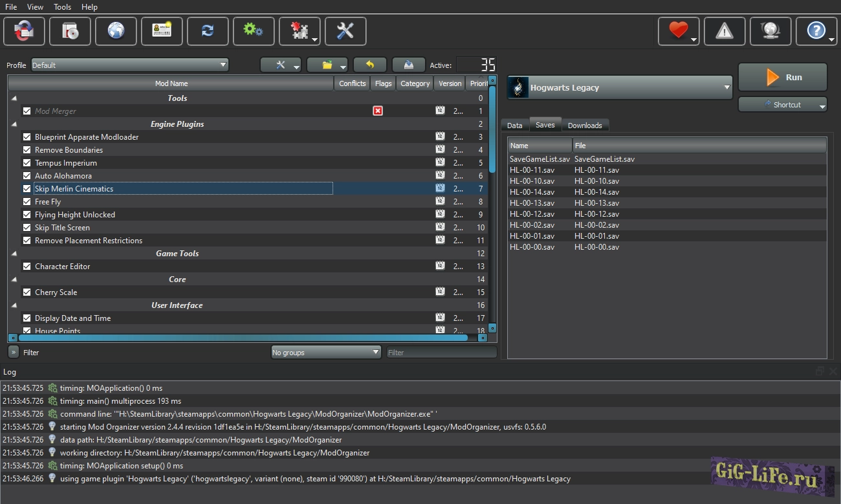
Task: Open settings with the wrench and screwdriver icon
Action: tap(345, 31)
